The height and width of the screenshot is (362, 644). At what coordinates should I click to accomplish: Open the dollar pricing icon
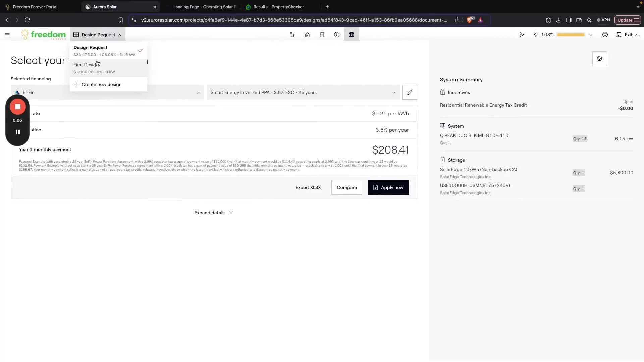click(x=337, y=35)
